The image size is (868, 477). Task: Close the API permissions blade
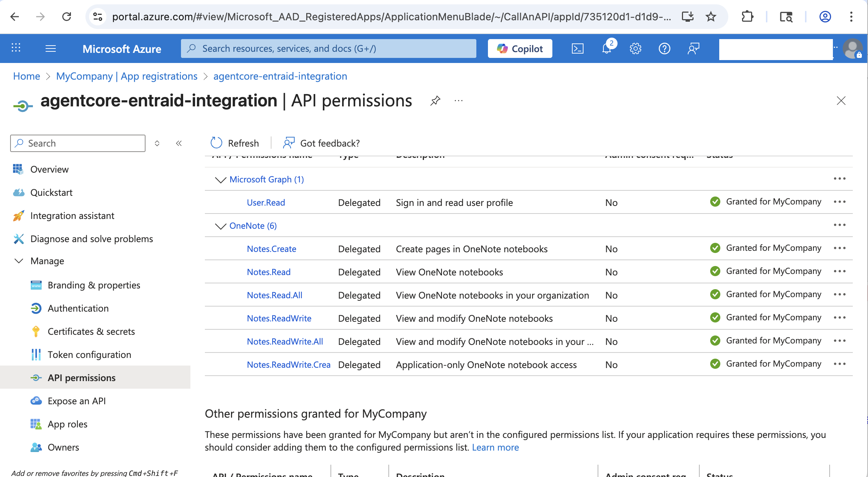point(841,101)
